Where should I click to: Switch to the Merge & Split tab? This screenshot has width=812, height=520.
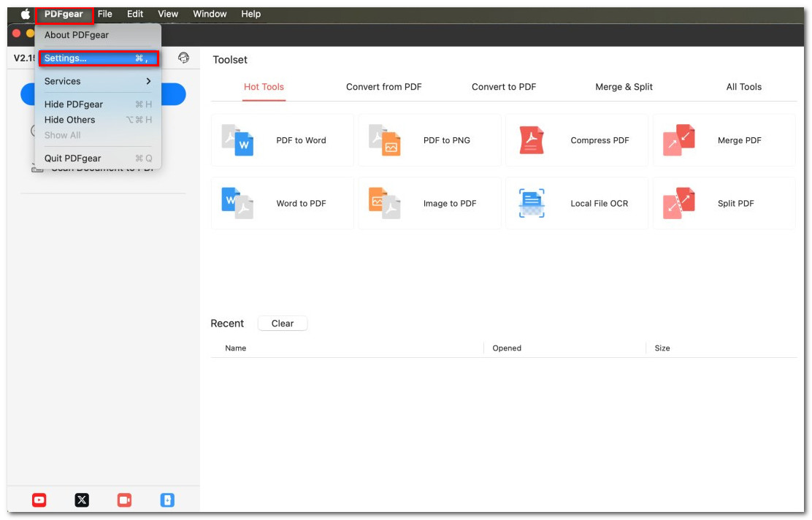click(x=624, y=87)
